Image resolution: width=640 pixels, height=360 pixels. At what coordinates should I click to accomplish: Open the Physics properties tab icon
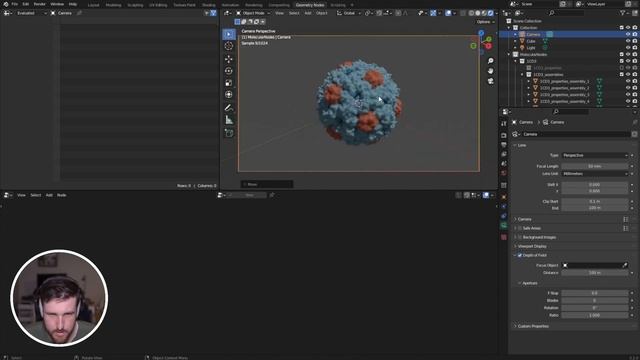pyautogui.click(x=504, y=207)
